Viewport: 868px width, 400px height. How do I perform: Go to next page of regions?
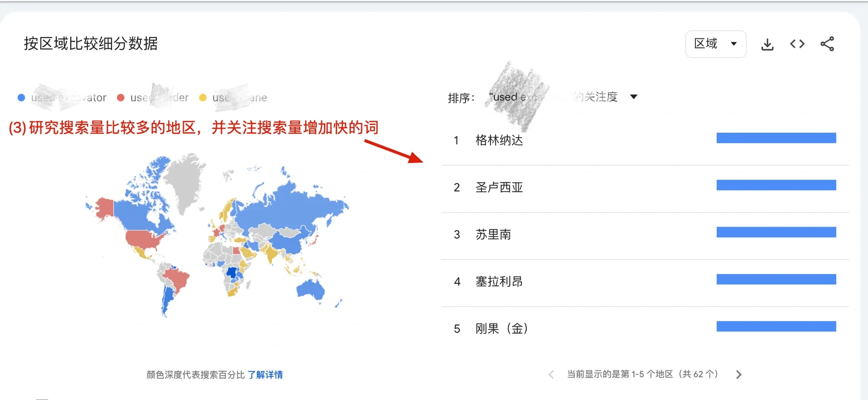coord(739,375)
